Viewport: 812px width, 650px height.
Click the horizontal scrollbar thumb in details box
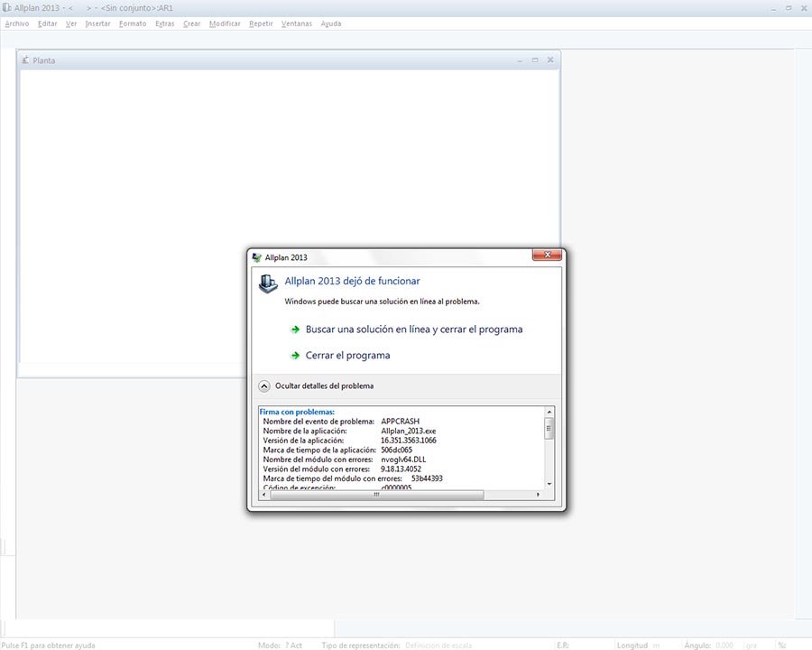377,495
